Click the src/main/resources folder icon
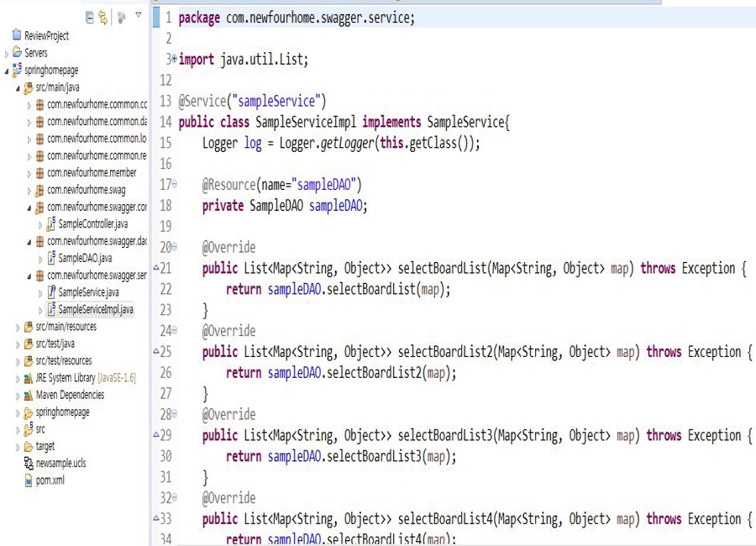This screenshot has height=546, width=756. [29, 327]
